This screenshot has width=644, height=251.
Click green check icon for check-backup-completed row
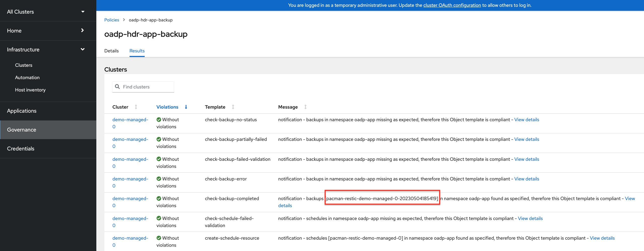pos(159,199)
